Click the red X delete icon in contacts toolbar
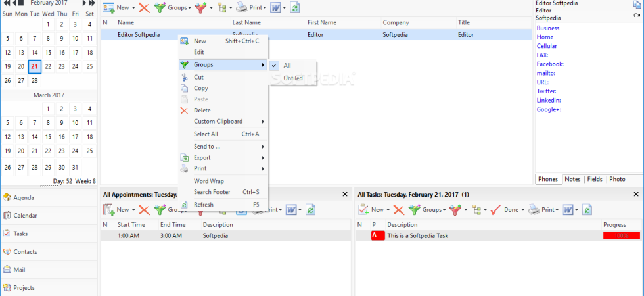 (144, 7)
